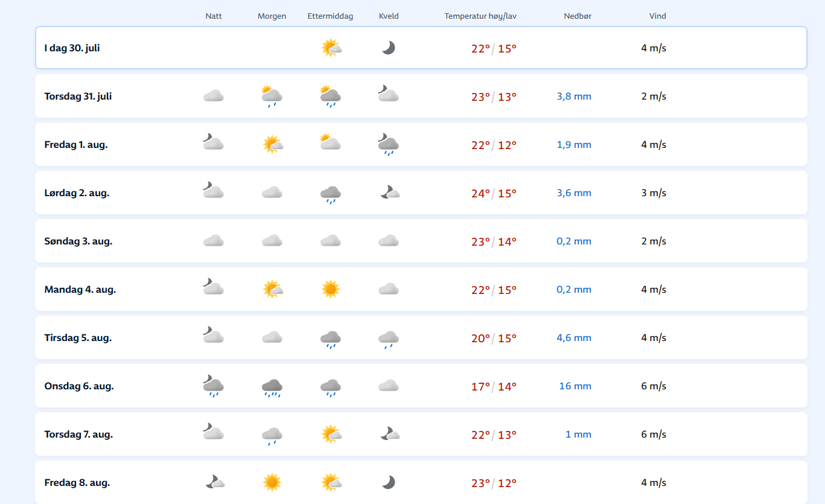825x504 pixels.
Task: Click the Temperatur høy/lav column header
Action: coord(480,16)
